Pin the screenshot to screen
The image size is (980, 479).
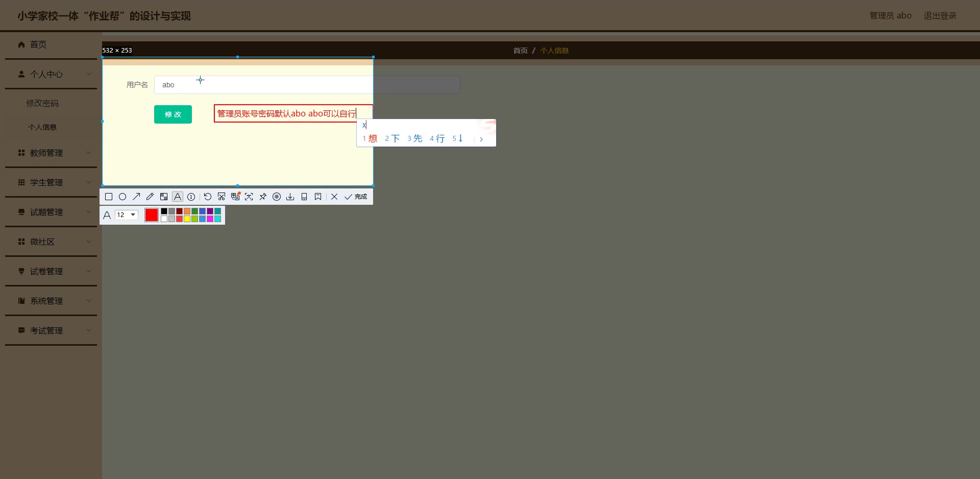pyautogui.click(x=262, y=197)
